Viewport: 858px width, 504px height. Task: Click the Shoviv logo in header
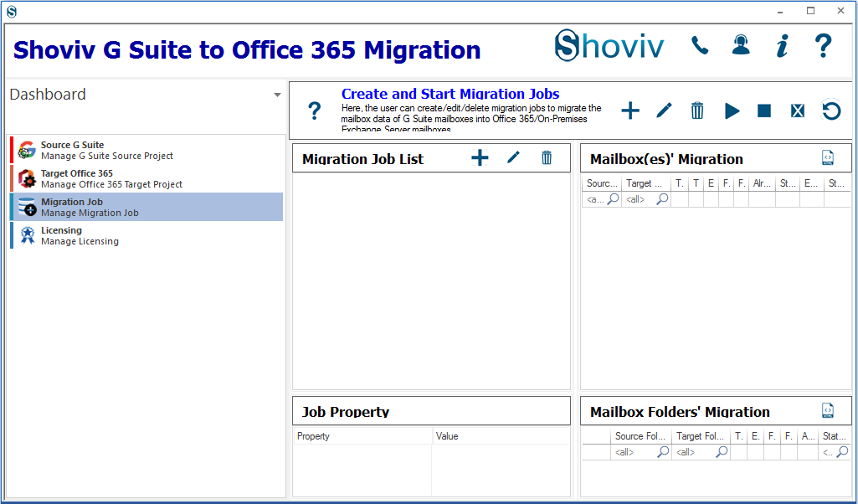click(609, 45)
